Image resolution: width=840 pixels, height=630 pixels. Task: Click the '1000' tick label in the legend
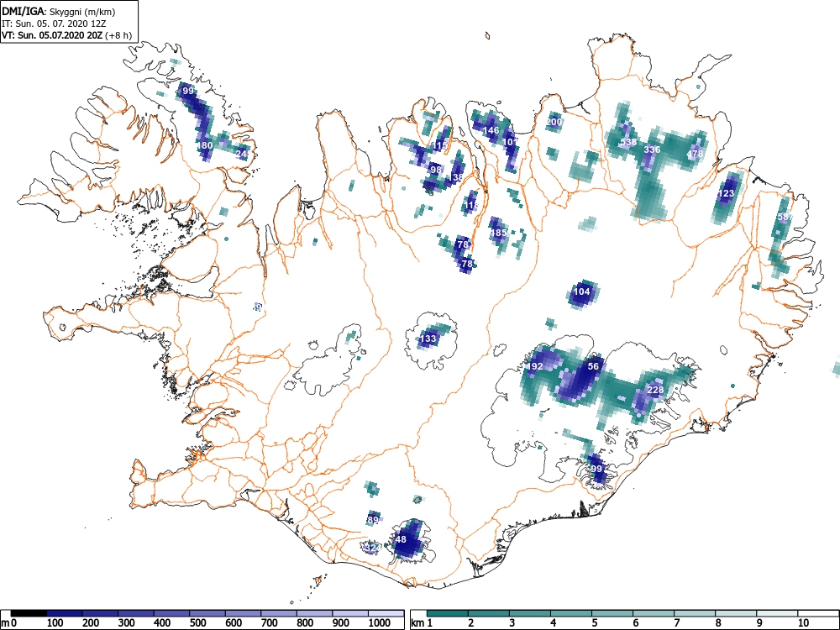coord(380,623)
